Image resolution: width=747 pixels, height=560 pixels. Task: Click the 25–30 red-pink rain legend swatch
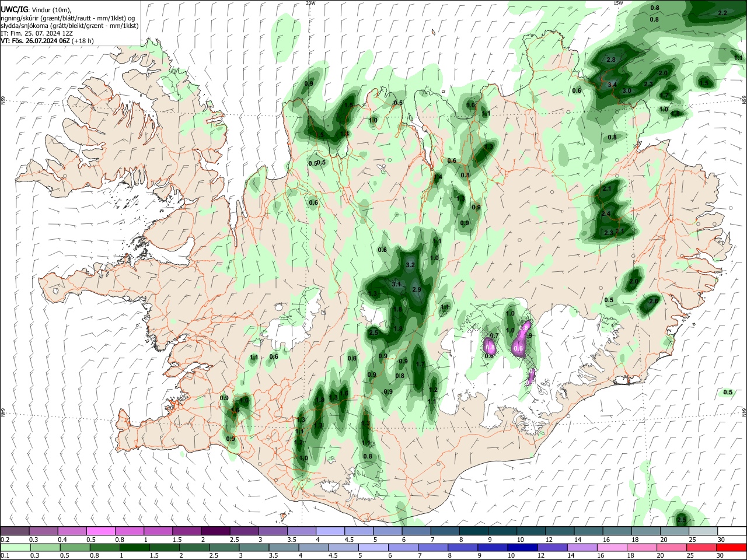701,547
